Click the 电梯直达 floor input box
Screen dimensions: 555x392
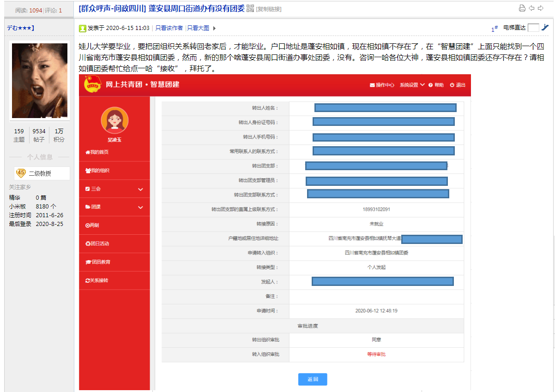pyautogui.click(x=533, y=28)
